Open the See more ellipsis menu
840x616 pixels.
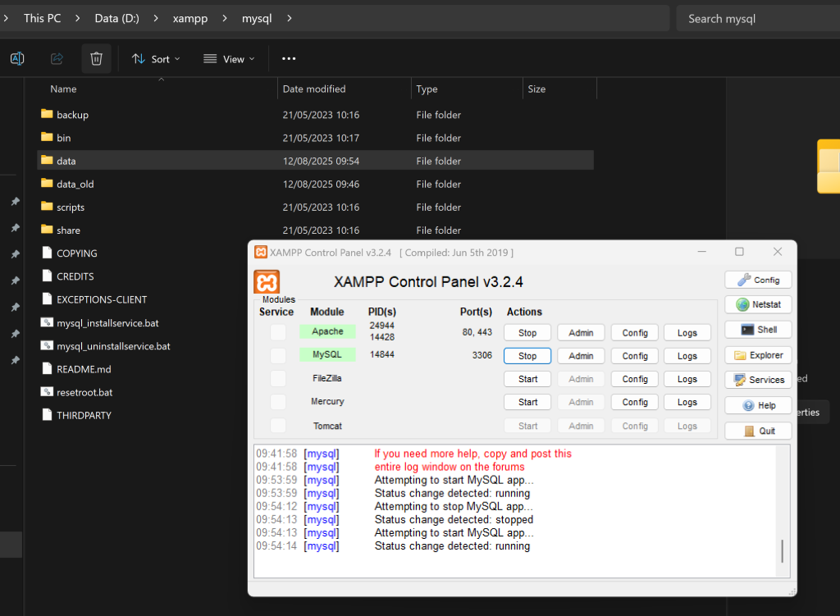click(x=289, y=58)
